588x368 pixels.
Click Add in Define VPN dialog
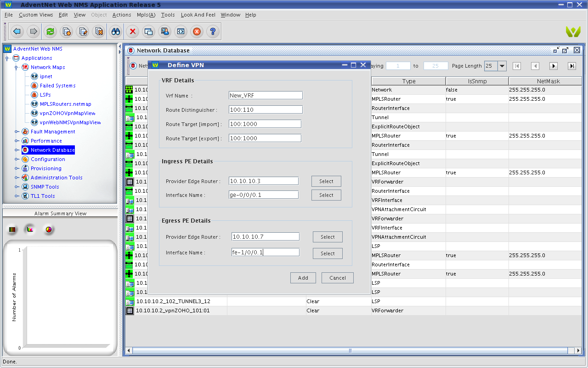tap(303, 278)
